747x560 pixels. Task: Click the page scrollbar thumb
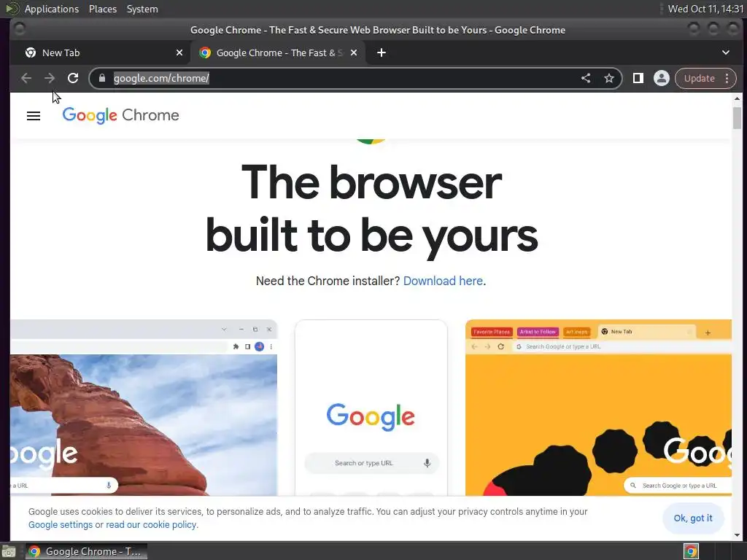click(737, 117)
